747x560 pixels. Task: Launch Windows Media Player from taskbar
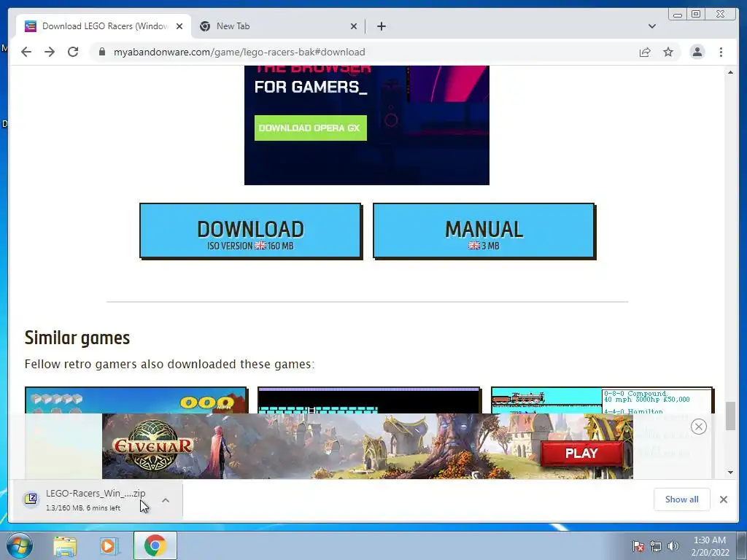coord(109,546)
